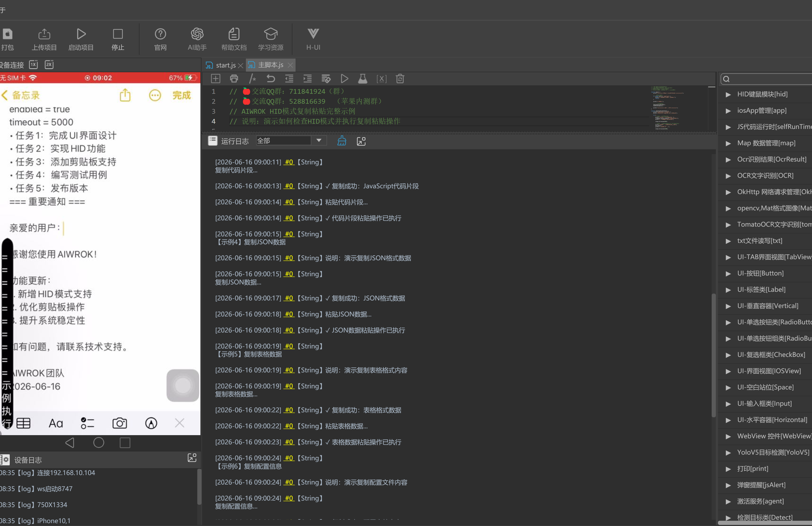812x526 pixels.
Task: Go back to 备忘录 list
Action: pos(20,95)
